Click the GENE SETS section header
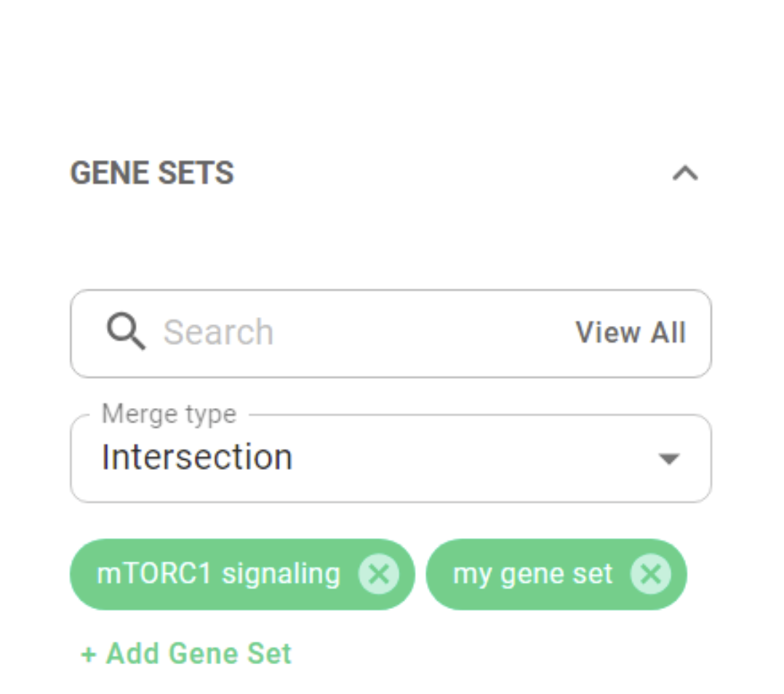This screenshot has width=784, height=694. point(152,173)
